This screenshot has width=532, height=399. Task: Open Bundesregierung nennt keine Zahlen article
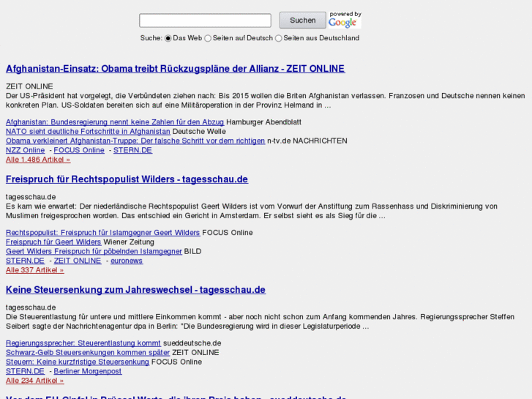pos(115,122)
